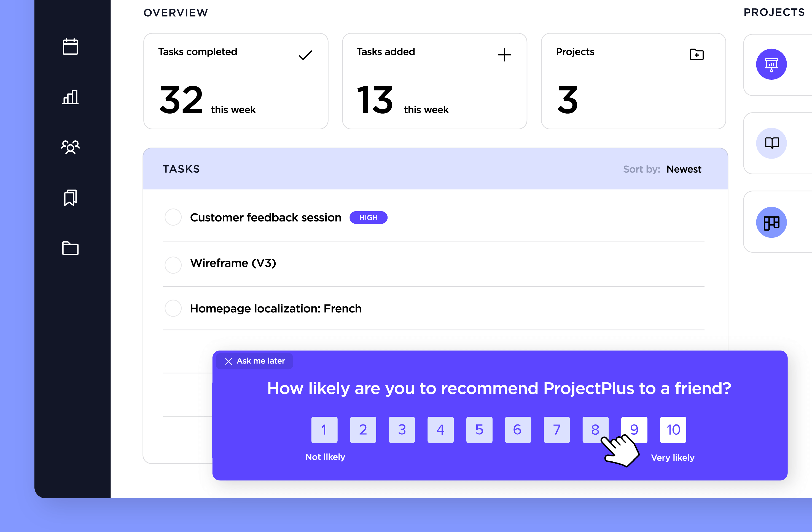Choose rating 1 for Not likely
The height and width of the screenshot is (532, 812).
pyautogui.click(x=324, y=430)
